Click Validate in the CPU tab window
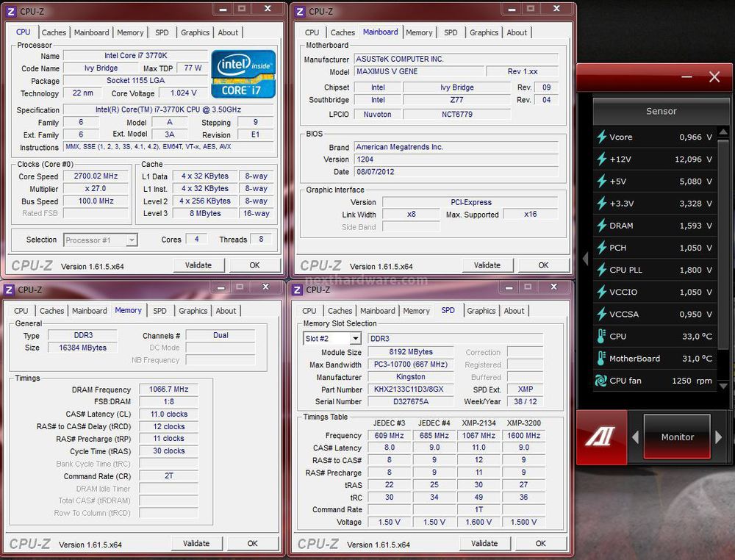The height and width of the screenshot is (560, 735). 198,265
